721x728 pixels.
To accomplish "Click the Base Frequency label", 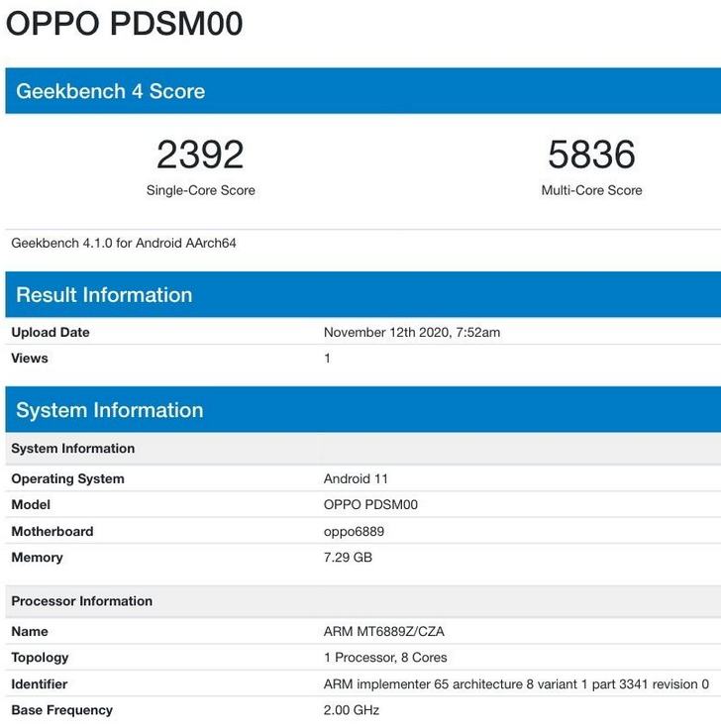I will tap(61, 710).
